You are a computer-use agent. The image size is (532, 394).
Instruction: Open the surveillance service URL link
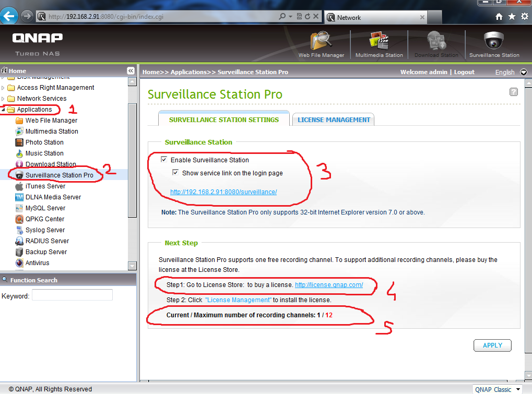click(x=223, y=192)
